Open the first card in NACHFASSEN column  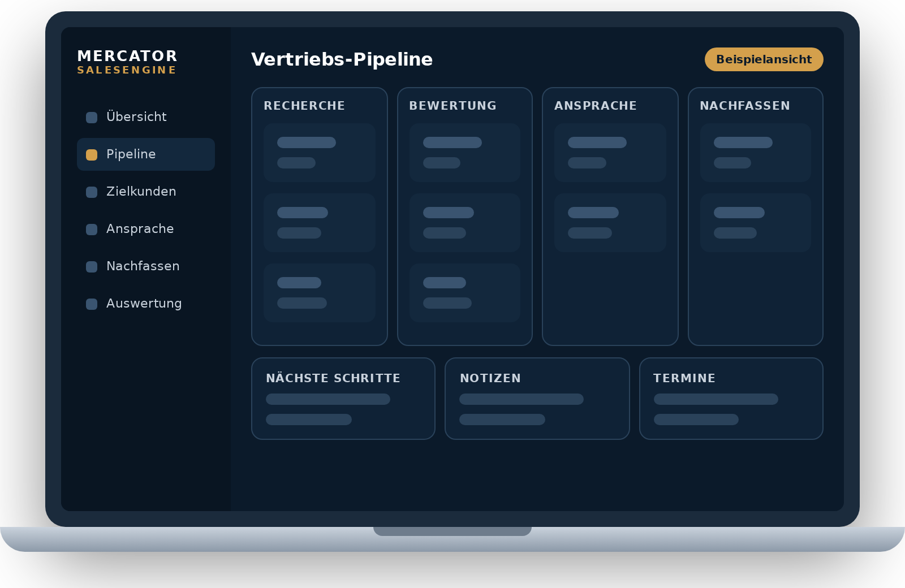pos(756,153)
